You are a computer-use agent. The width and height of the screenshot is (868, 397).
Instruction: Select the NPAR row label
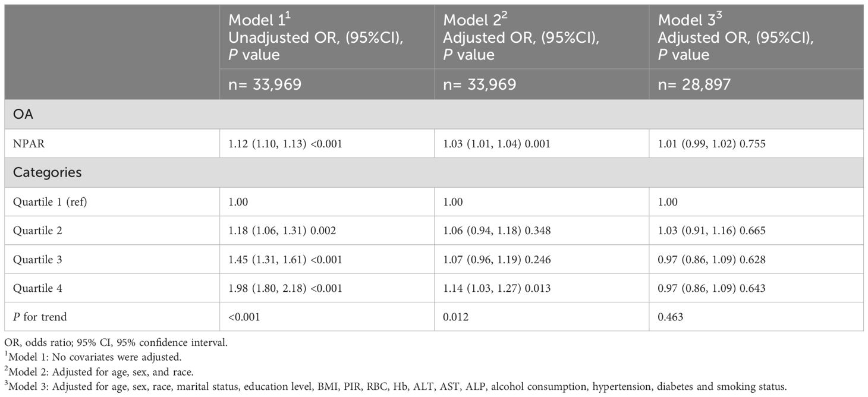tap(26, 143)
